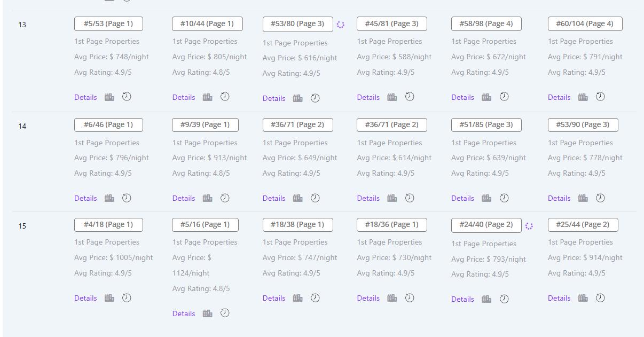The width and height of the screenshot is (644, 337).
Task: Click building icon in #53/90 (Page 3) cell
Action: pos(583,198)
